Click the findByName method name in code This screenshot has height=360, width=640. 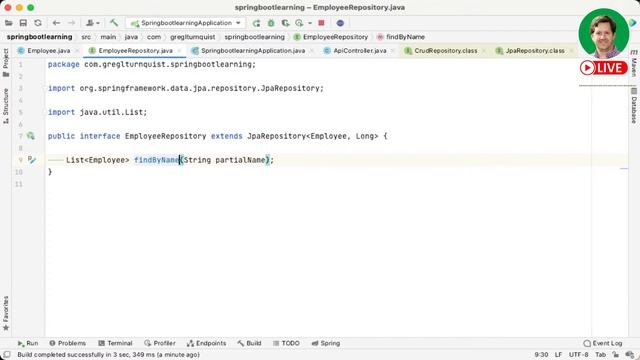(157, 160)
